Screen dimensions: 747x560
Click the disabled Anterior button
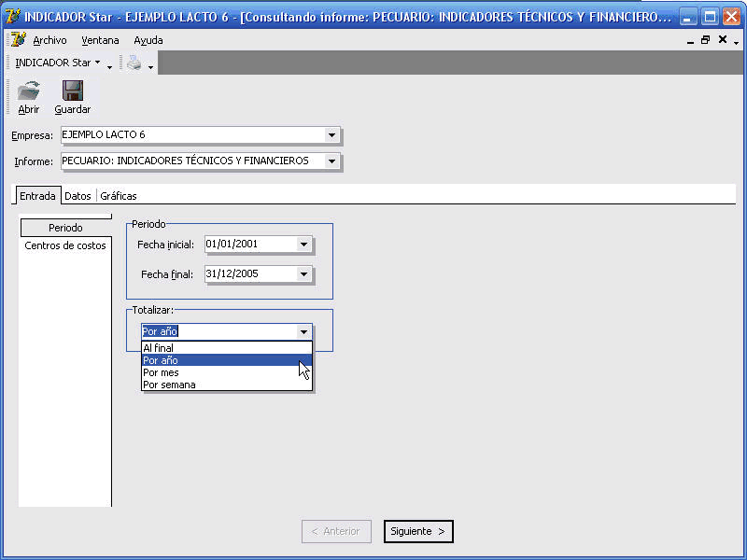[x=336, y=531]
